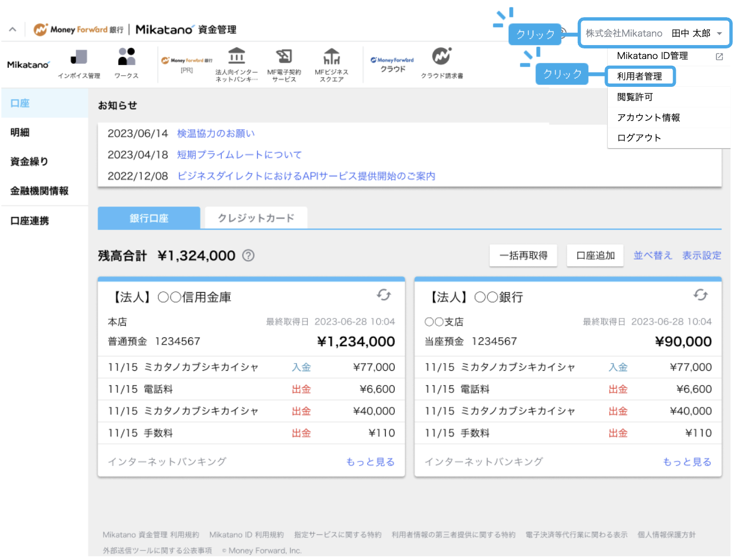737x560 pixels.
Task: Collapse the top bar chevron
Action: point(13,30)
